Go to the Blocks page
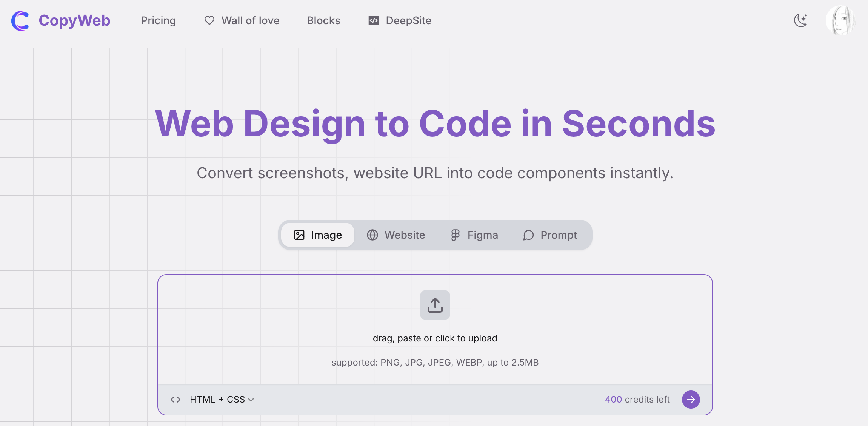Viewport: 868px width, 426px height. (323, 20)
